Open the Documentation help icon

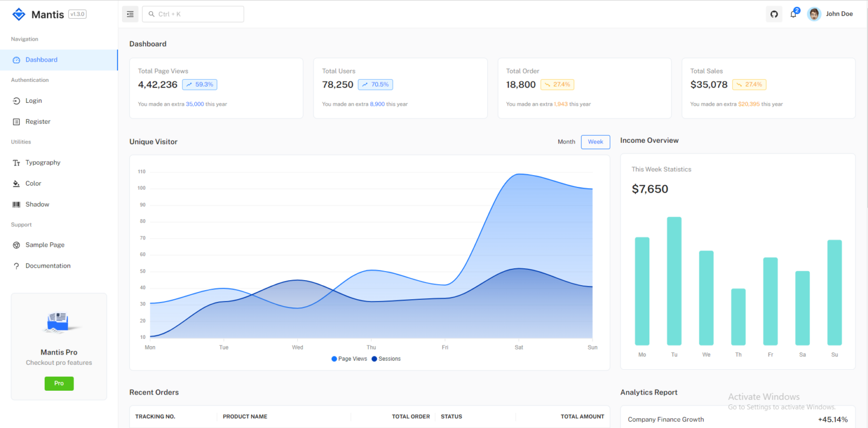click(x=17, y=265)
